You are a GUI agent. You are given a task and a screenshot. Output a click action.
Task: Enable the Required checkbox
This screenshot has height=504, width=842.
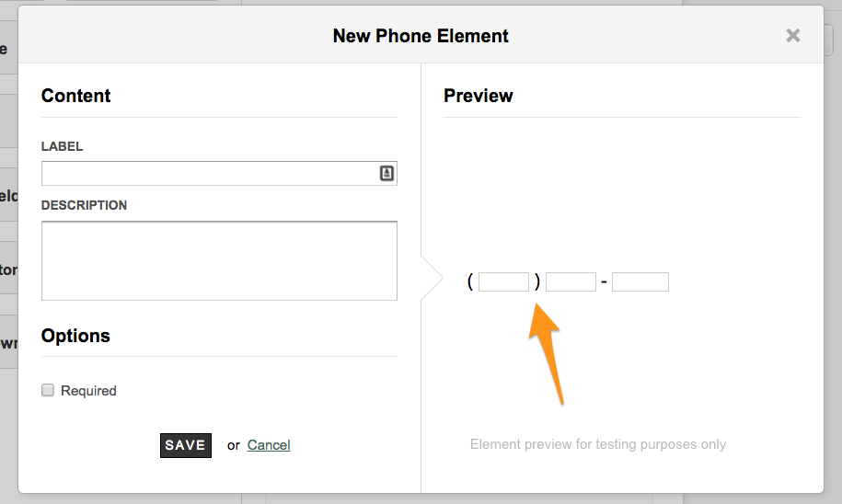(x=48, y=390)
